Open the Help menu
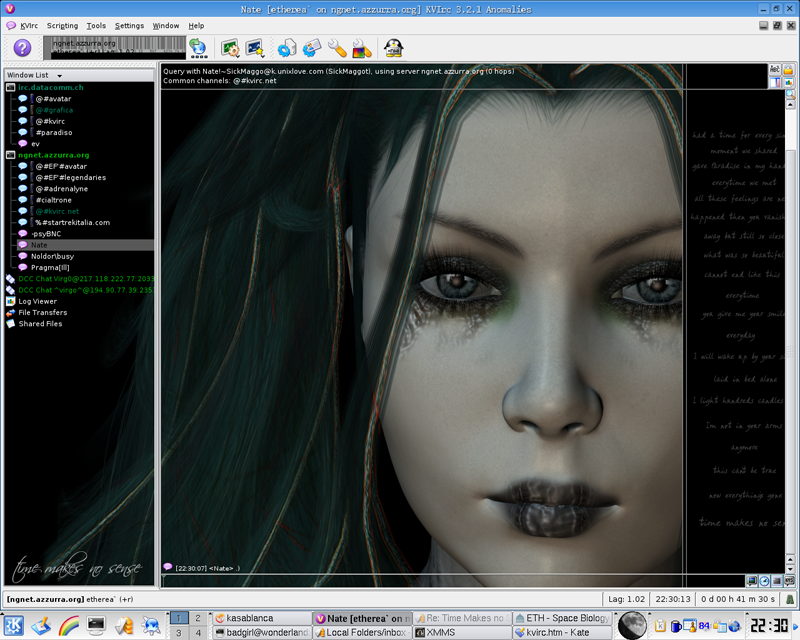Image resolution: width=800 pixels, height=640 pixels. coord(196,26)
